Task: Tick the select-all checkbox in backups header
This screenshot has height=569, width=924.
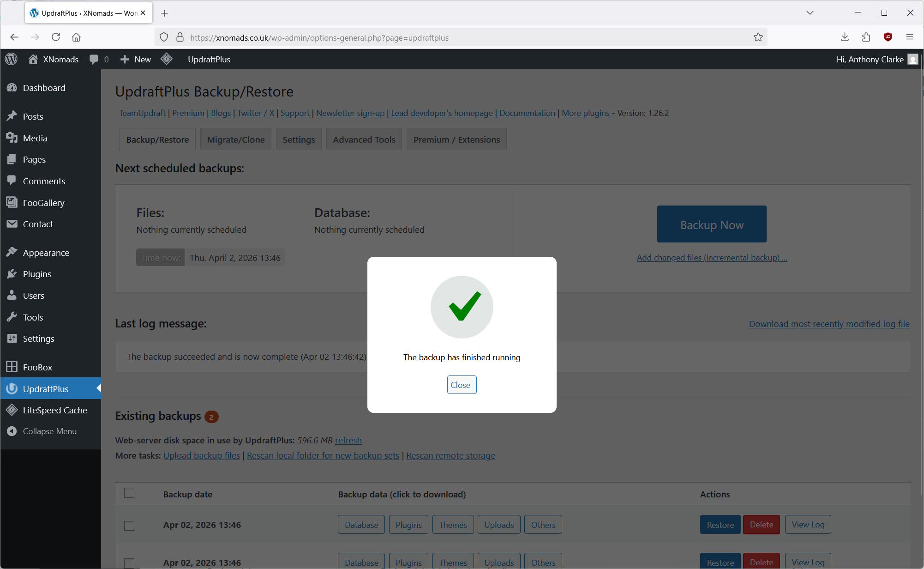Action: coord(129,493)
